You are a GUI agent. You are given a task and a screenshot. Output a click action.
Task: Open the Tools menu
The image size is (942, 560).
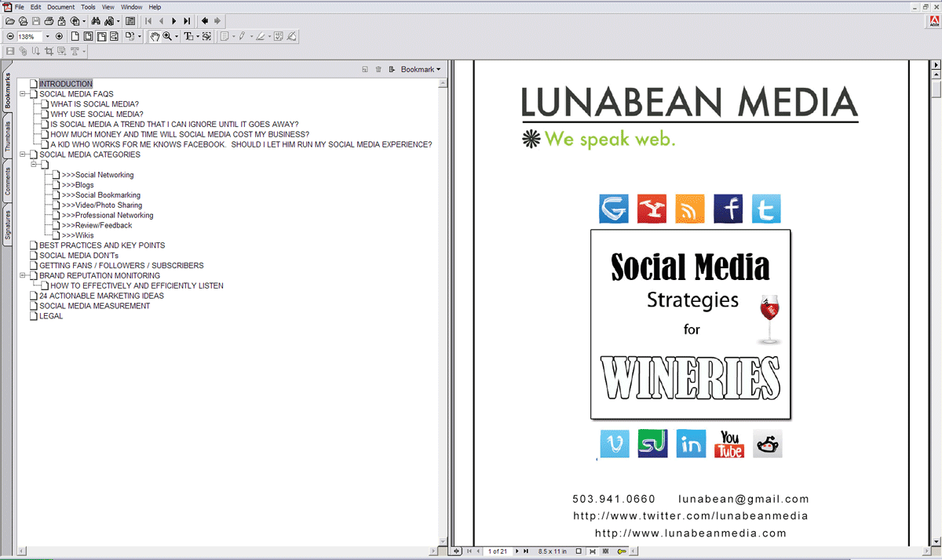tap(88, 7)
